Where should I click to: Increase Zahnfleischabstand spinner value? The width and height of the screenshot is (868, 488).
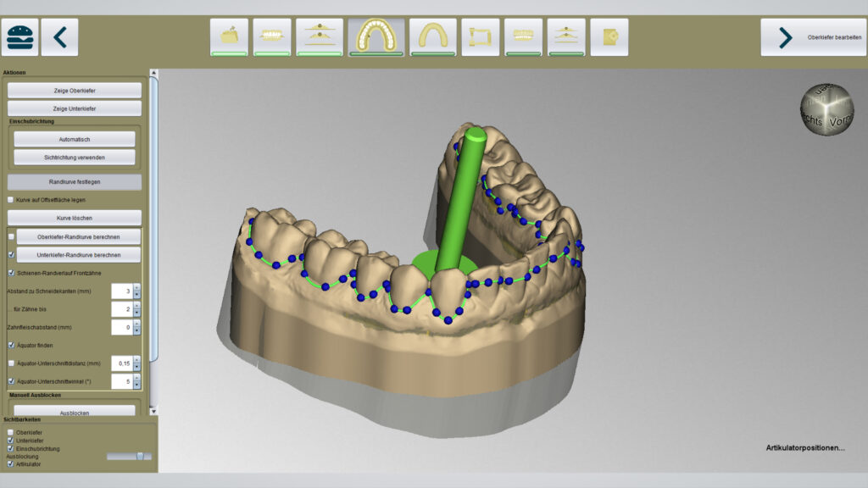pyautogui.click(x=137, y=323)
